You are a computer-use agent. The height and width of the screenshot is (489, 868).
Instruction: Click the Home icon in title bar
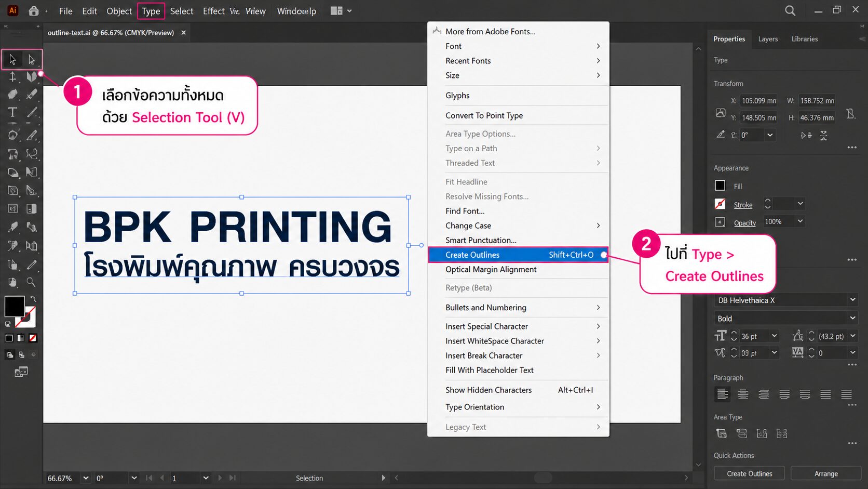(34, 11)
